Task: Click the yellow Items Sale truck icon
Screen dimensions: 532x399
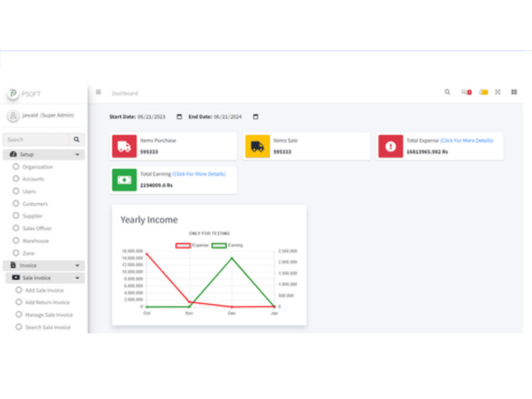Action: coord(257,146)
